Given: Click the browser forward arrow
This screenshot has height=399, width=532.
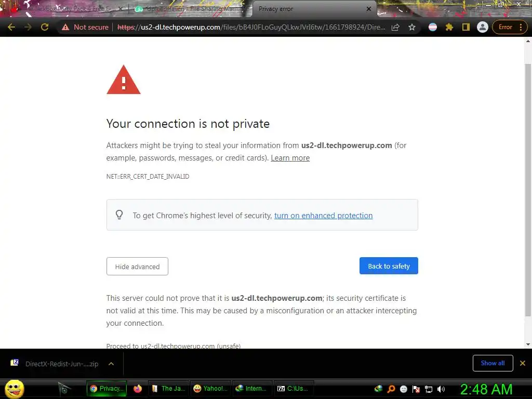Looking at the screenshot, I should tap(28, 27).
